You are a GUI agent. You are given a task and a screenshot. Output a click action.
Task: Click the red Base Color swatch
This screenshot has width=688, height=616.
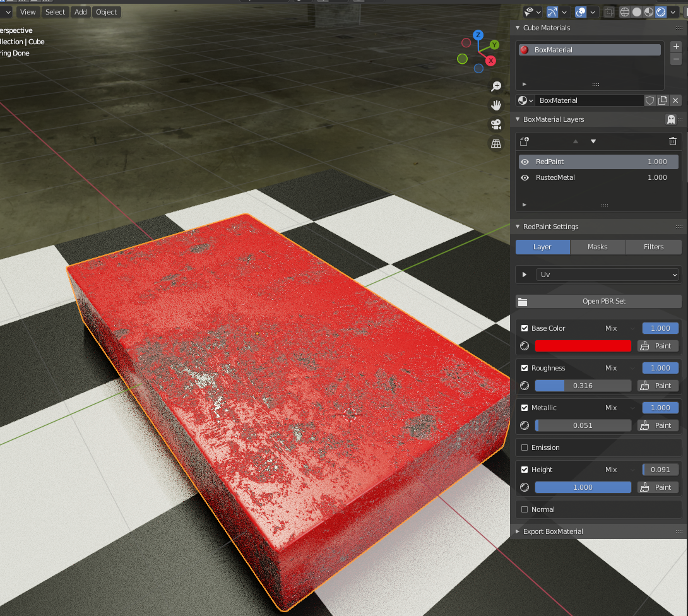click(x=582, y=346)
